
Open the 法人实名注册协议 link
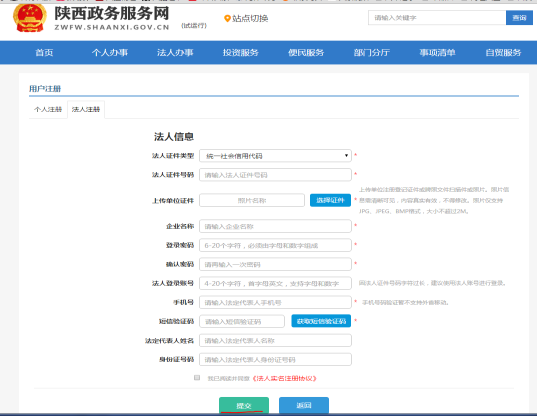tap(284, 378)
